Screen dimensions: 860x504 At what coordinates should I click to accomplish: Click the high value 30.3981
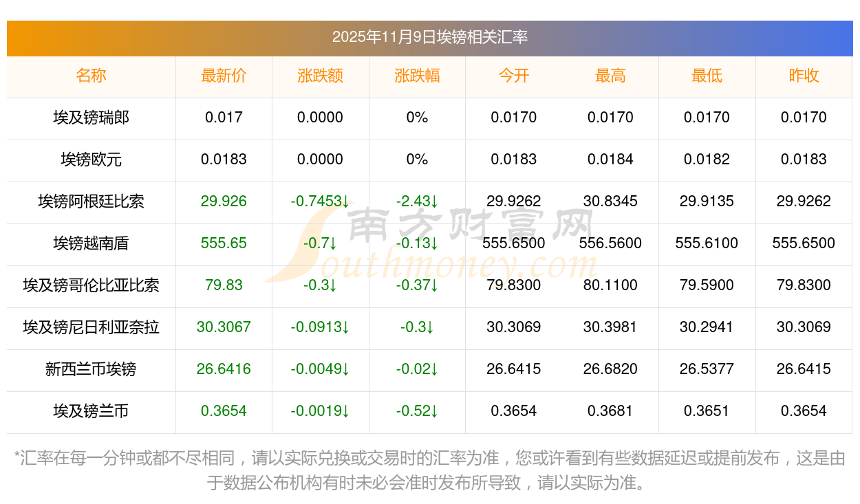(610, 327)
